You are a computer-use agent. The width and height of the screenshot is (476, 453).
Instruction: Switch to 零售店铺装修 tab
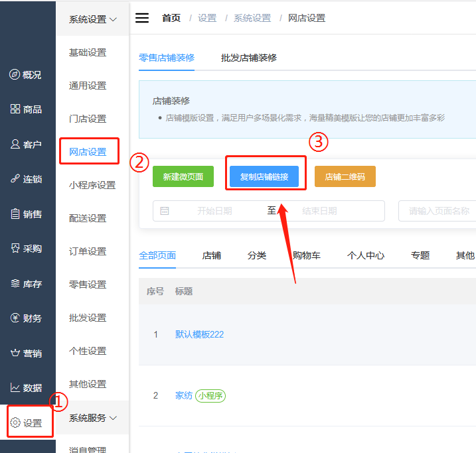167,58
